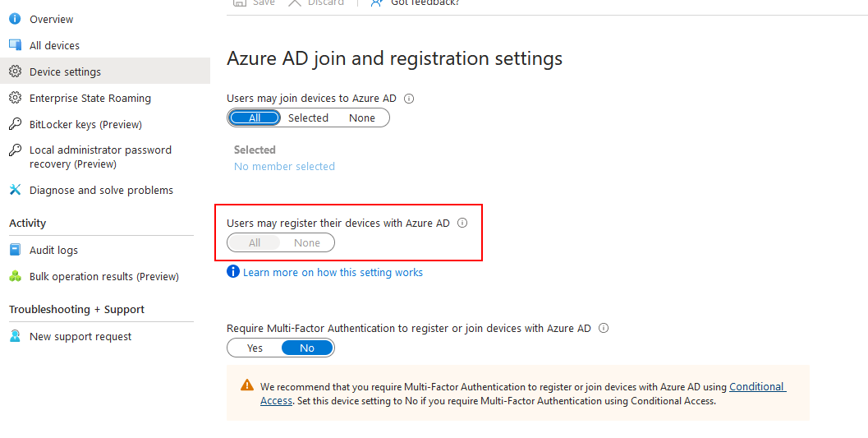
Task: Choose All for register devices setting
Action: (255, 242)
